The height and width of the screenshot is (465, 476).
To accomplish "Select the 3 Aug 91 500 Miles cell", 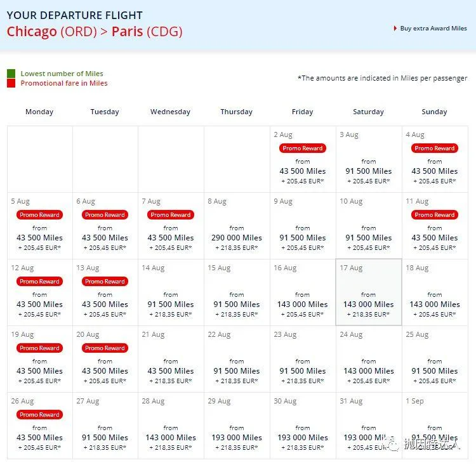I will click(x=369, y=171).
